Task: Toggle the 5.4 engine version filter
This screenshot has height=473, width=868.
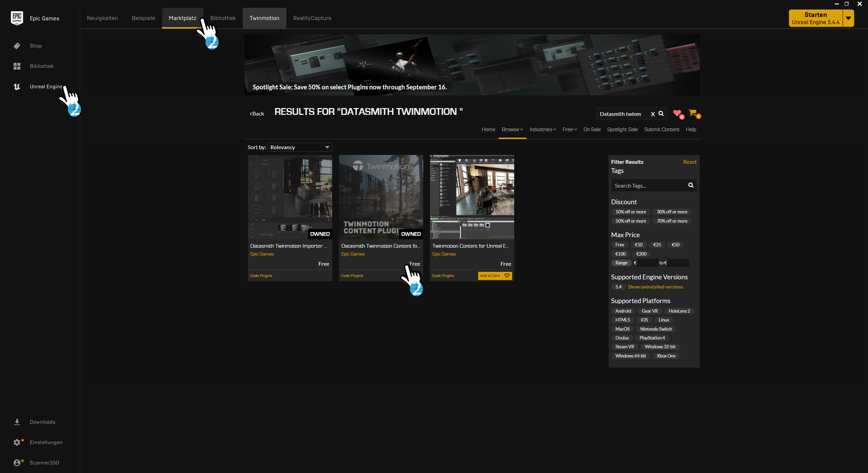Action: (x=618, y=287)
